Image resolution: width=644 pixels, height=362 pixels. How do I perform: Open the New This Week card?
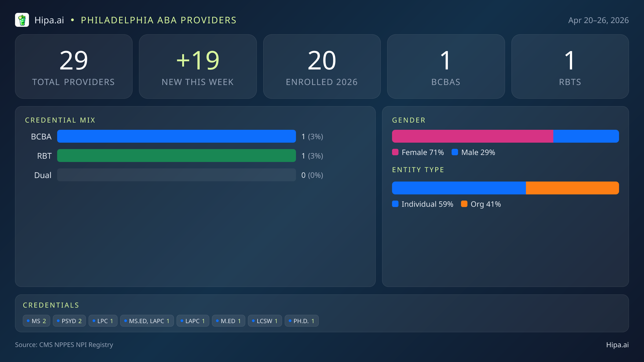(x=198, y=67)
